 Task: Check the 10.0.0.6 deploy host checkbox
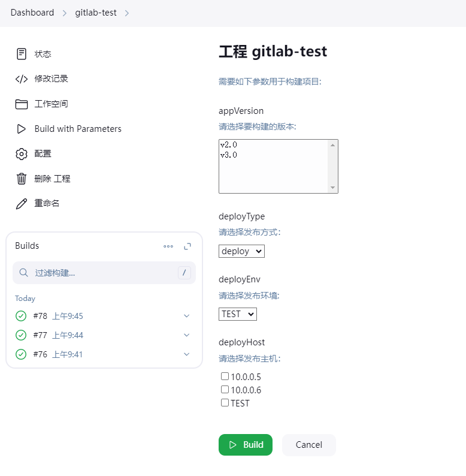point(225,390)
